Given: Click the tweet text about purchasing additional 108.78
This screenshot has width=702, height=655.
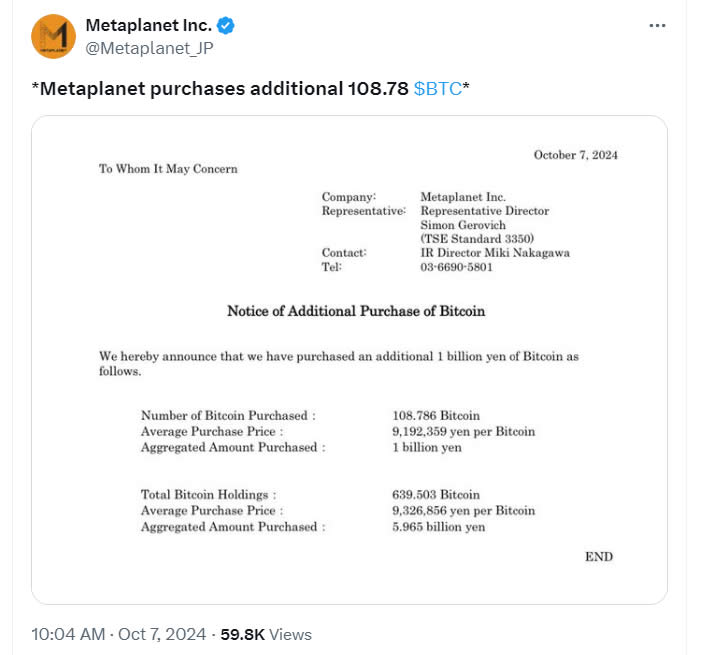Looking at the screenshot, I should click(x=220, y=89).
